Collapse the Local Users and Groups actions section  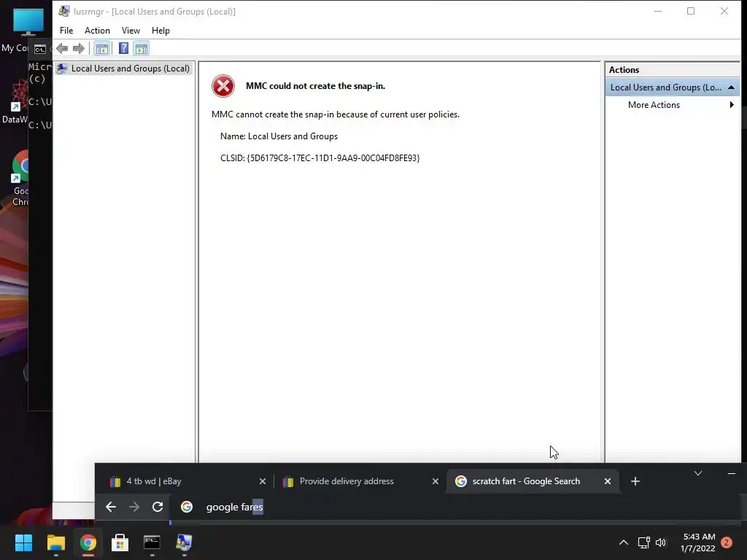tap(731, 87)
